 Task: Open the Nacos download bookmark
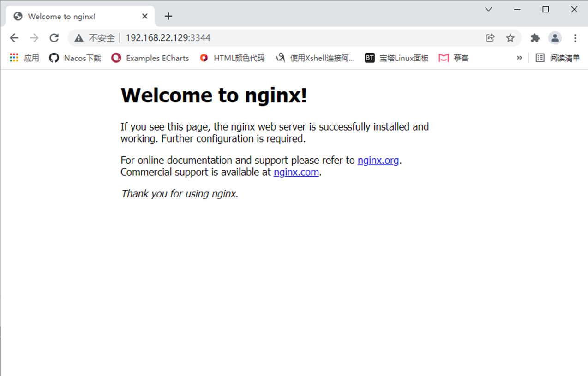[x=75, y=58]
